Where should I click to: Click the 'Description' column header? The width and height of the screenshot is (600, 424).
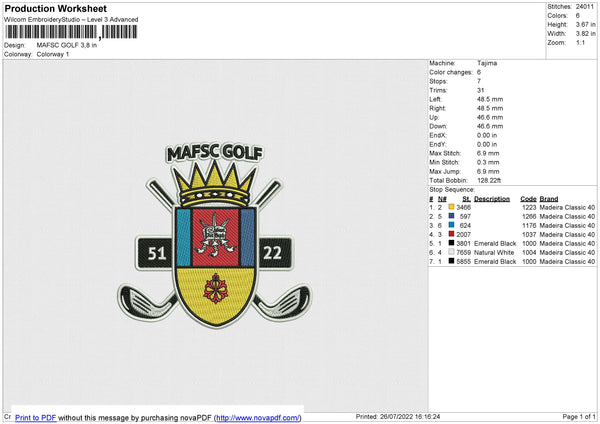(x=492, y=199)
